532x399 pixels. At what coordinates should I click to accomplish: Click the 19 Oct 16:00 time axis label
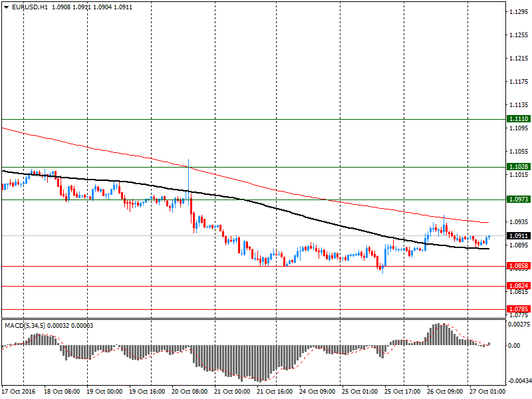point(147,392)
